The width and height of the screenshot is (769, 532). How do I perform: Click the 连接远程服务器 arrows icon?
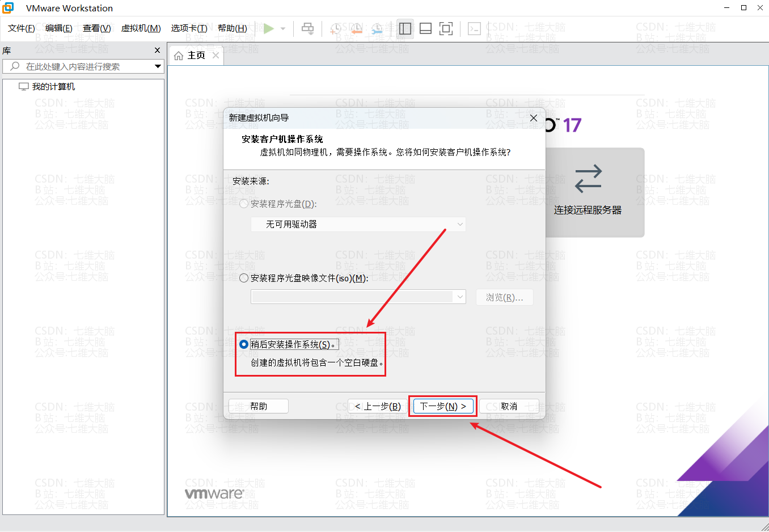[x=588, y=179]
